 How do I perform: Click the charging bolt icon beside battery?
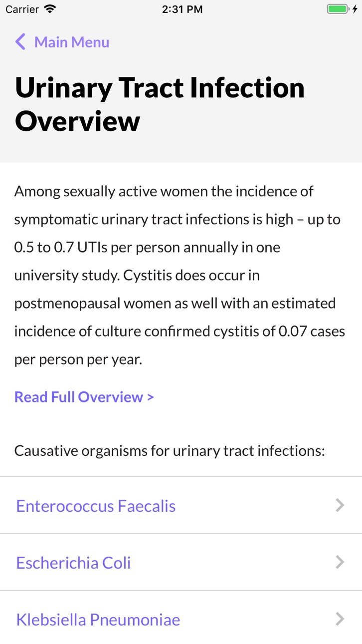(355, 9)
